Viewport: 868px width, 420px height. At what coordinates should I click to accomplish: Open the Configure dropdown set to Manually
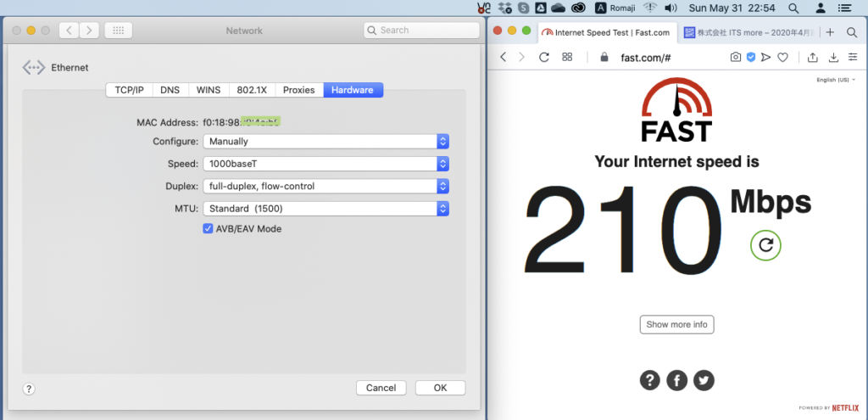[325, 142]
